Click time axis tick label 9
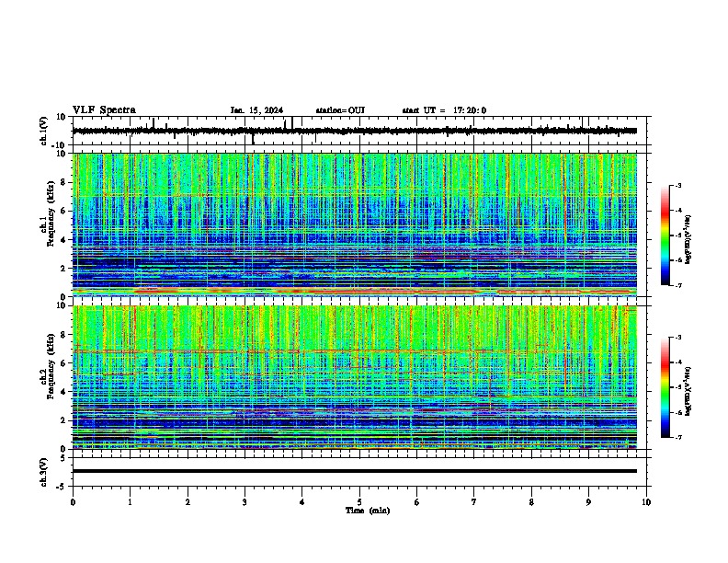The height and width of the screenshot is (563, 728). click(x=588, y=502)
